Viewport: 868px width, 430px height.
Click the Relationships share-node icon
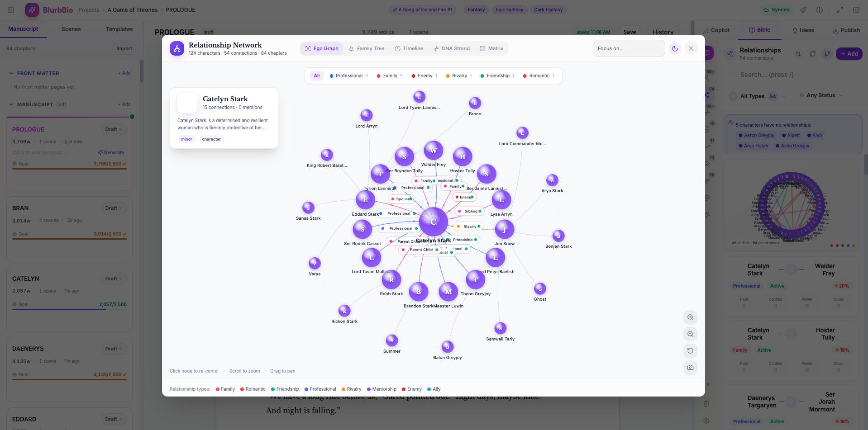point(730,54)
